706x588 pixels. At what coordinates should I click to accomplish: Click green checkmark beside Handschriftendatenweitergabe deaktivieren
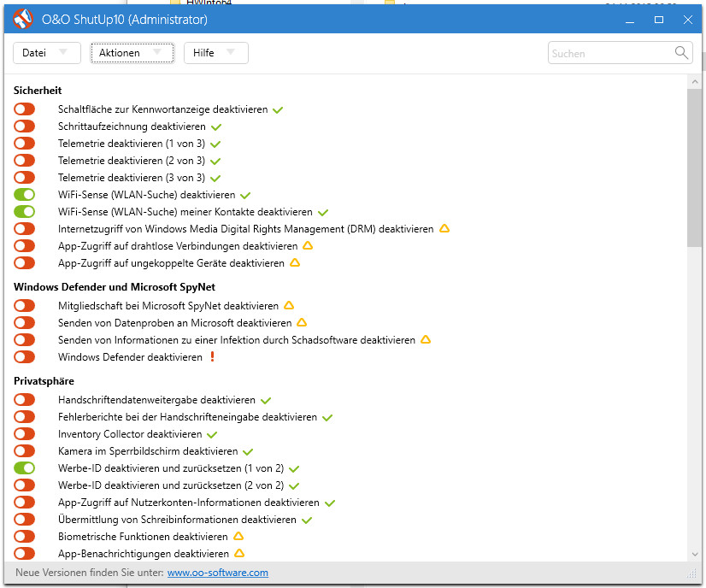pos(266,400)
